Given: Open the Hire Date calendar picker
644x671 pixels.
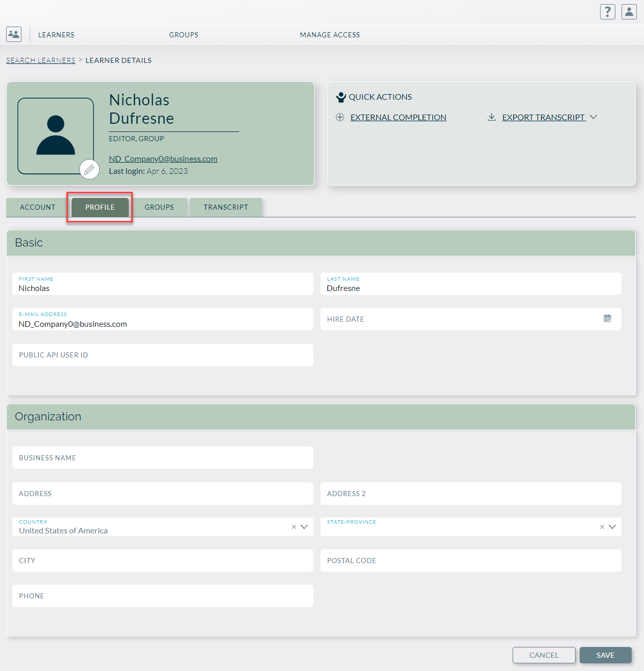Looking at the screenshot, I should pyautogui.click(x=607, y=318).
